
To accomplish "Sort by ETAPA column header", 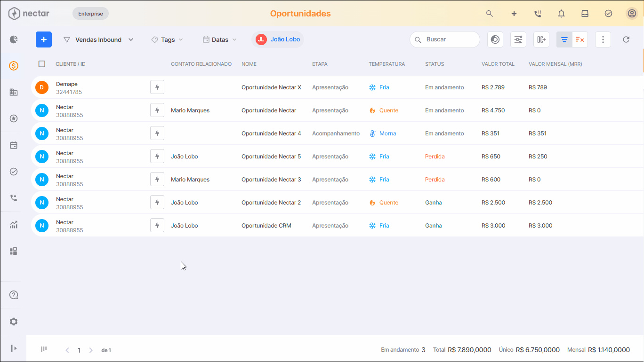I will pyautogui.click(x=320, y=64).
